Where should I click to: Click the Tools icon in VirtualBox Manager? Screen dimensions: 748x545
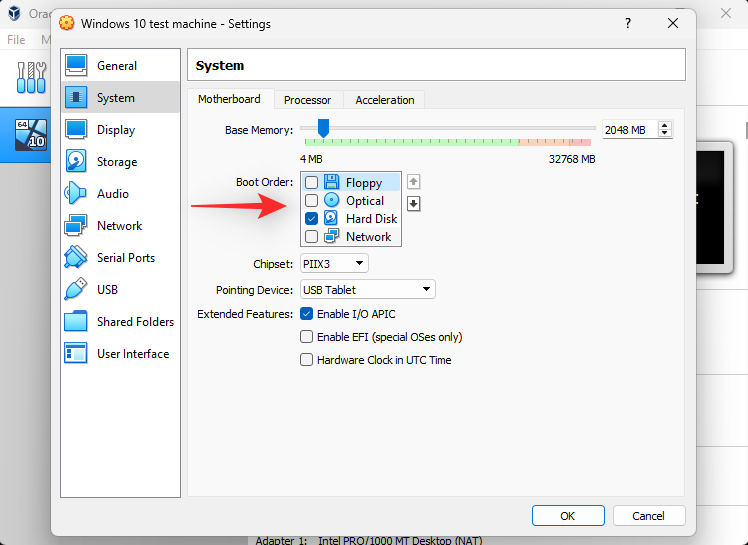pos(31,77)
